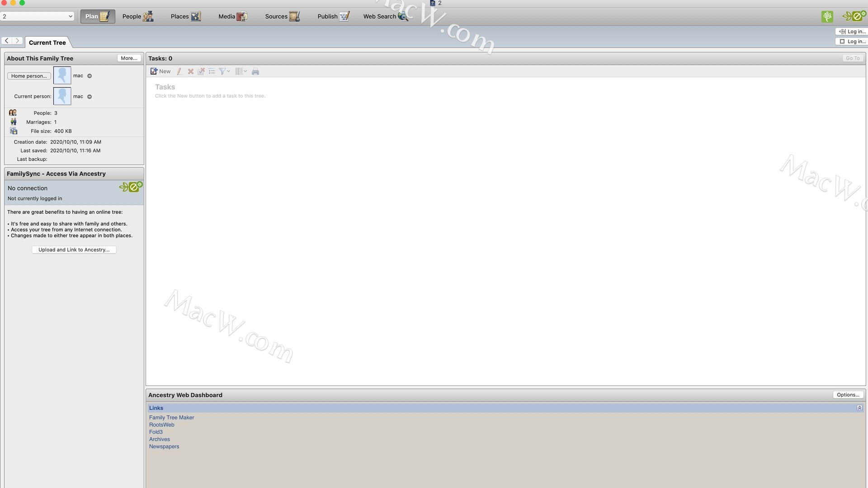Click the mark-task-complete checkbox icon

point(201,71)
